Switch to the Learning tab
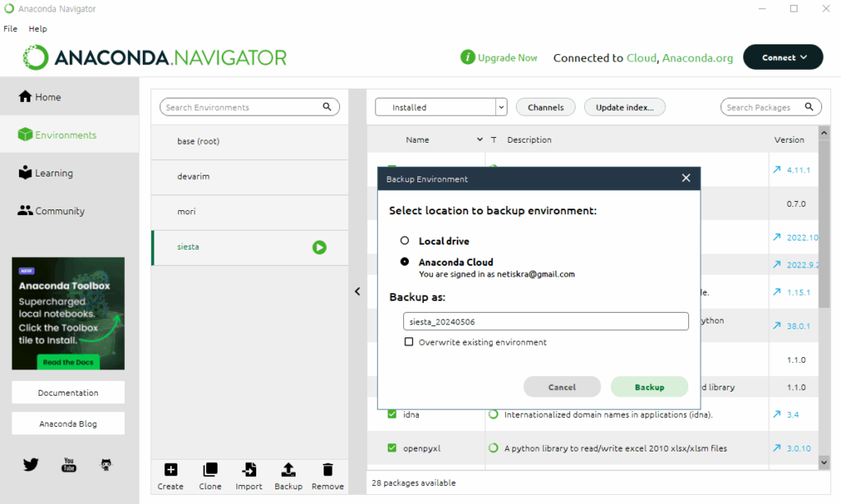Viewport: 841px width, 504px height. coord(54,173)
